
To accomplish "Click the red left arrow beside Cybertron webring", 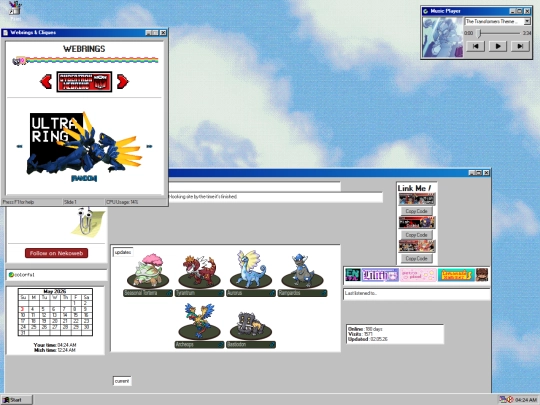I will click(46, 82).
